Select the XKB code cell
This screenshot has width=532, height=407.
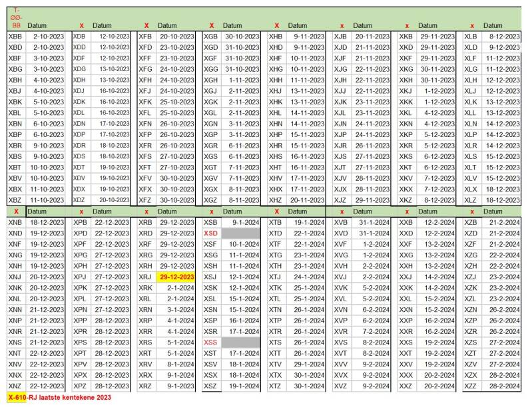coord(406,37)
